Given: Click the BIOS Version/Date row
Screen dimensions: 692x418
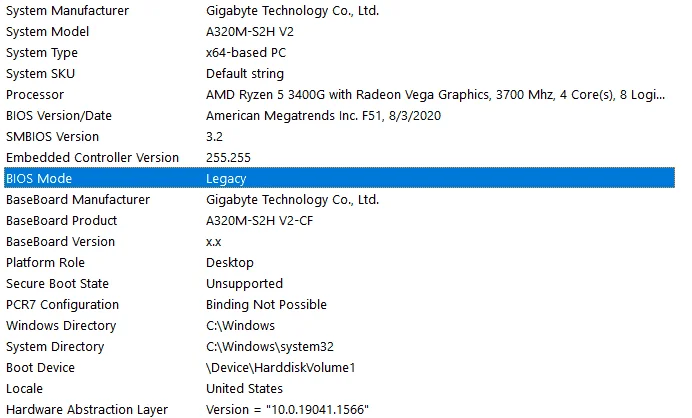Looking at the screenshot, I should pyautogui.click(x=339, y=116).
